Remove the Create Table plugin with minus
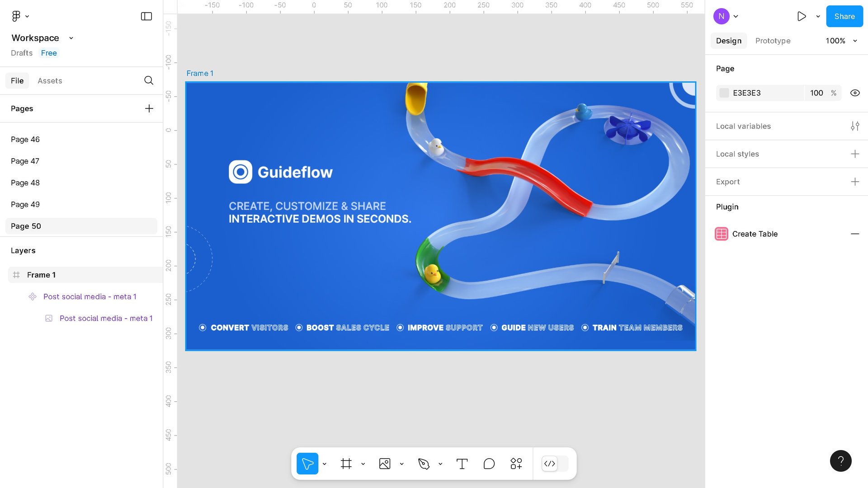Screen dimensions: 868x488 (x=854, y=234)
